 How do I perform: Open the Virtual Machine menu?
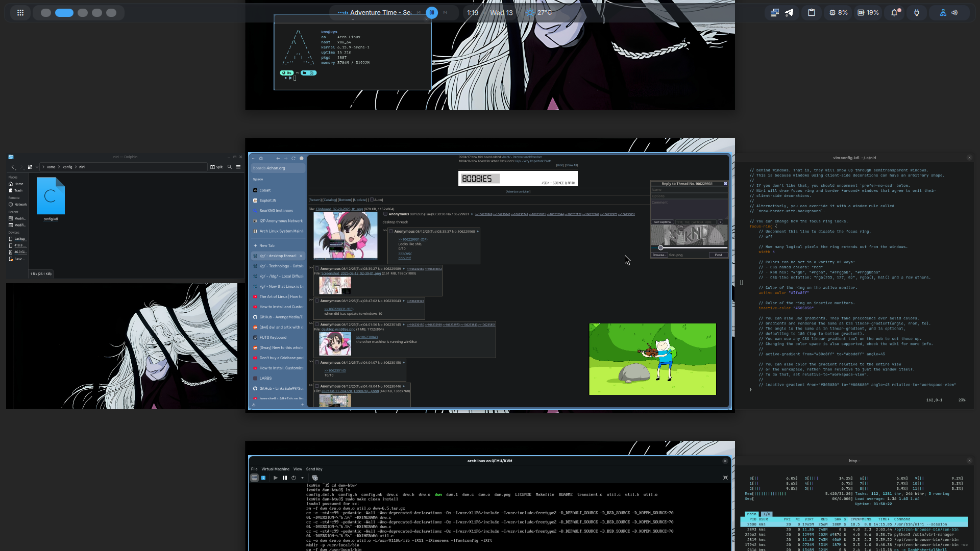pyautogui.click(x=275, y=469)
